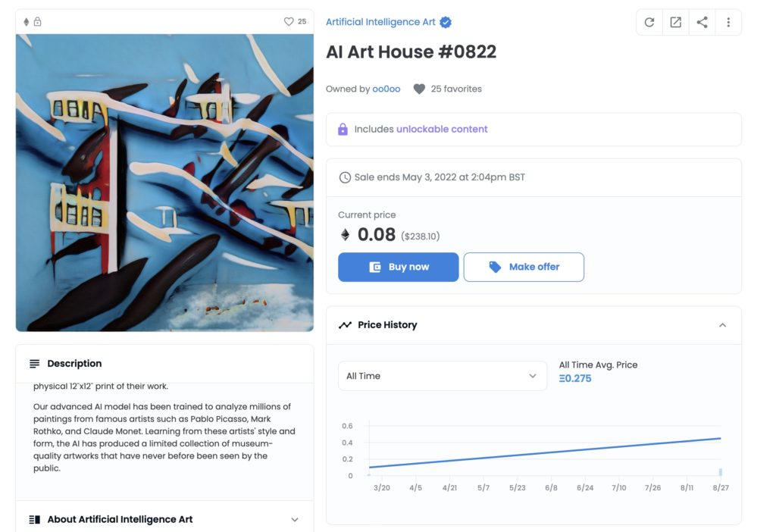Screen dimensions: 776x532
Task: Click the Description section header
Action: pyautogui.click(x=74, y=364)
